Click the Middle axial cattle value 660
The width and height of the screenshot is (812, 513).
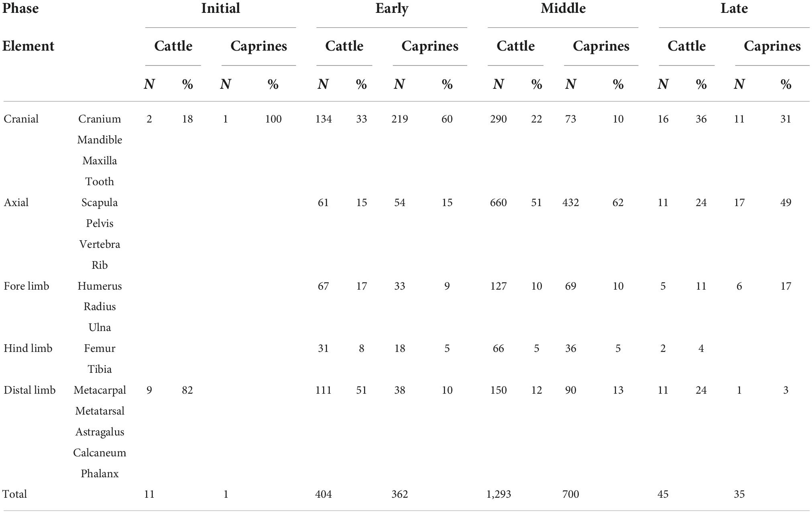click(x=499, y=202)
